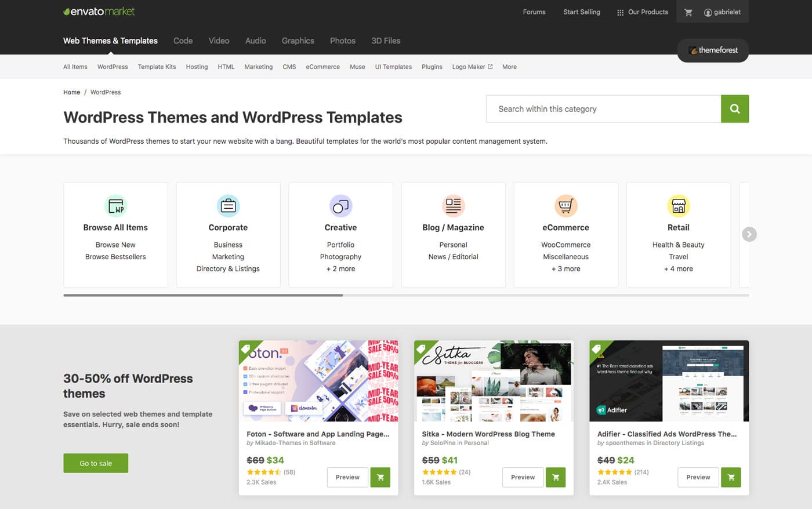Click the Blog / Magazine page icon
Image resolution: width=812 pixels, height=509 pixels.
pyautogui.click(x=453, y=206)
